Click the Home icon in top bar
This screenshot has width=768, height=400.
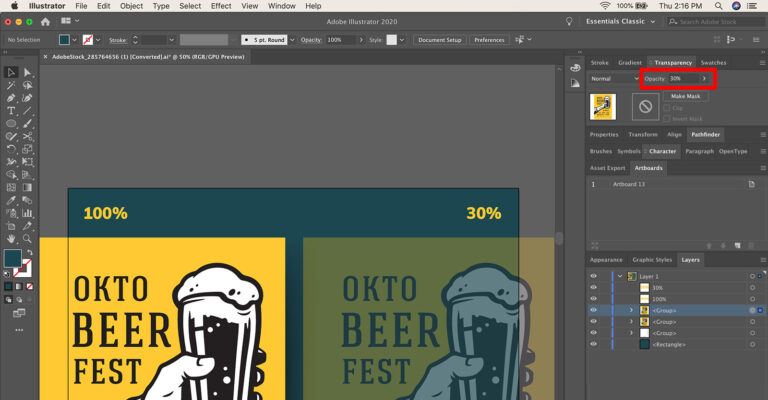point(46,22)
